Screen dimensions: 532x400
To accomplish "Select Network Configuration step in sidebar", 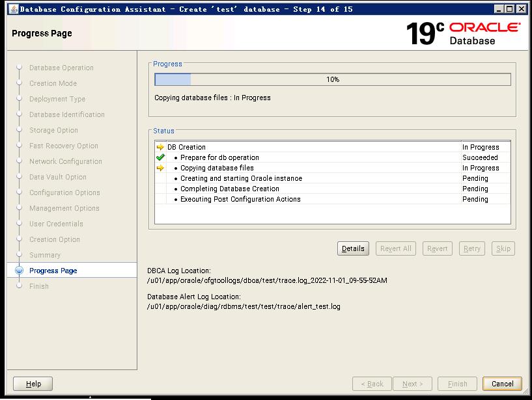I will coord(66,161).
